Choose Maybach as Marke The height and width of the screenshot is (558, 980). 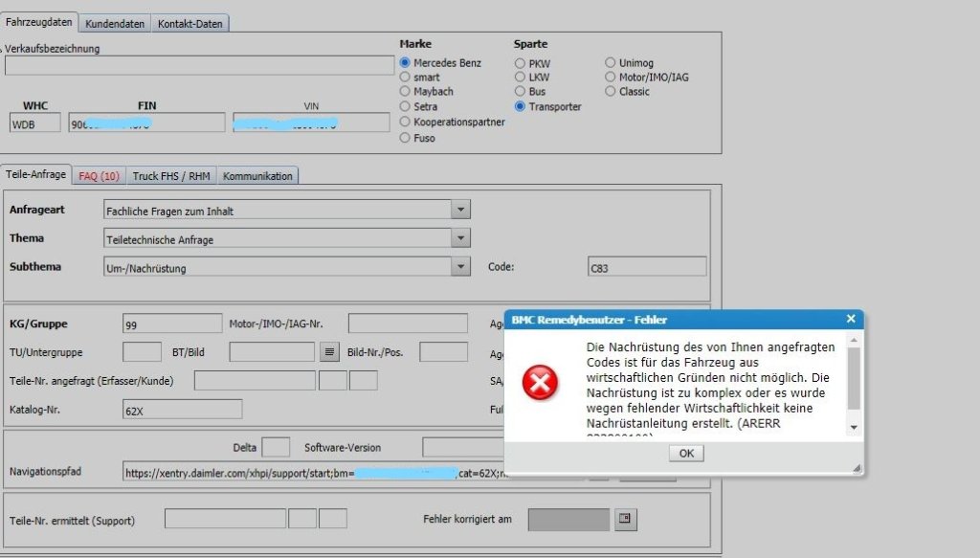point(406,92)
